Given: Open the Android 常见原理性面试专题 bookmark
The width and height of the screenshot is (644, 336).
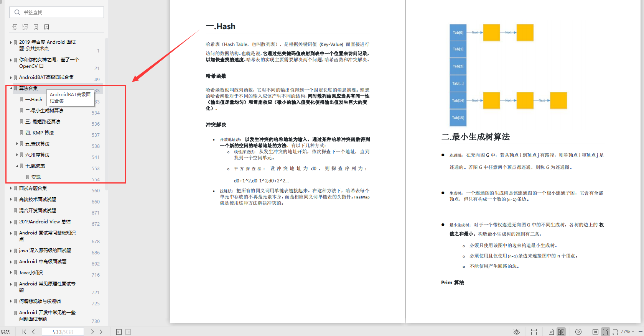Looking at the screenshot, I should pyautogui.click(x=47, y=287).
